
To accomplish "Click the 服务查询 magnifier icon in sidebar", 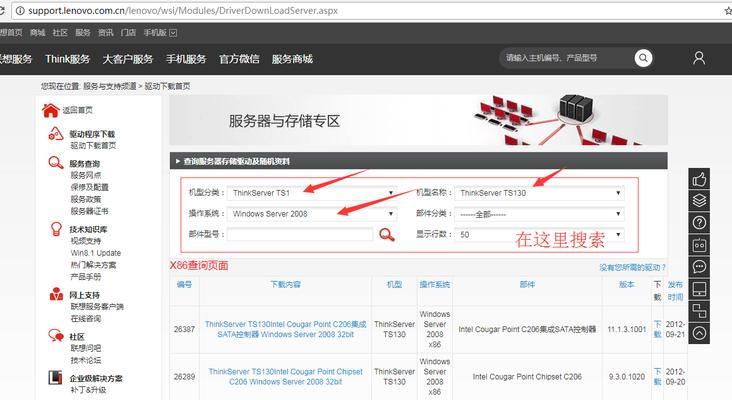I will pyautogui.click(x=56, y=163).
